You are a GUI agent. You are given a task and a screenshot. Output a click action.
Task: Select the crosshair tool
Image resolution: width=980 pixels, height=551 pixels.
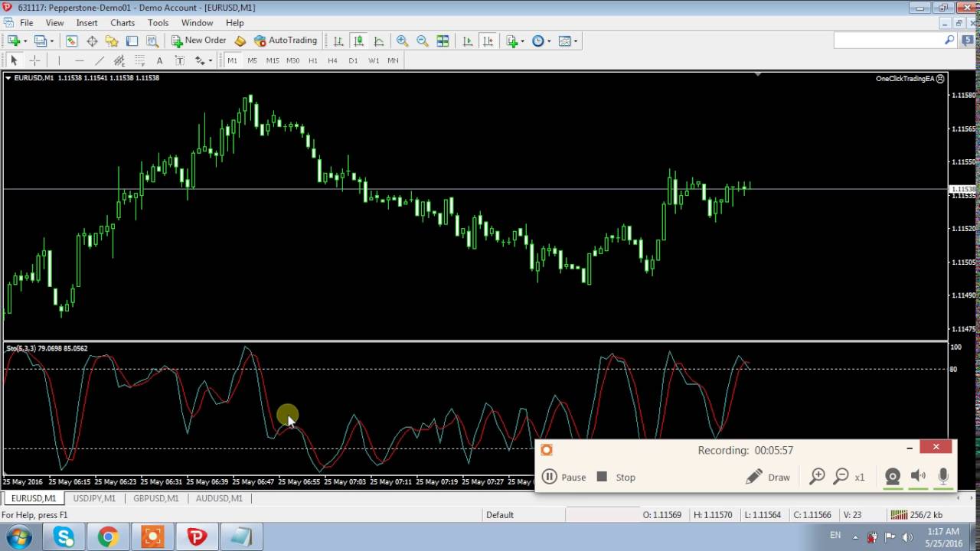(34, 60)
